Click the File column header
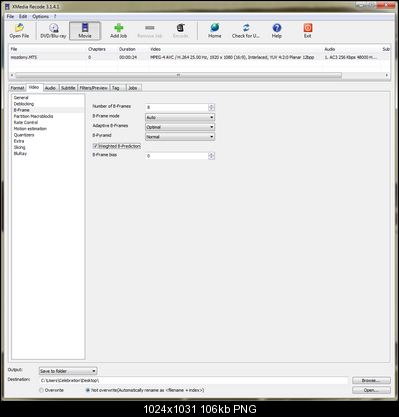The height and width of the screenshot is (417, 399). click(47, 49)
